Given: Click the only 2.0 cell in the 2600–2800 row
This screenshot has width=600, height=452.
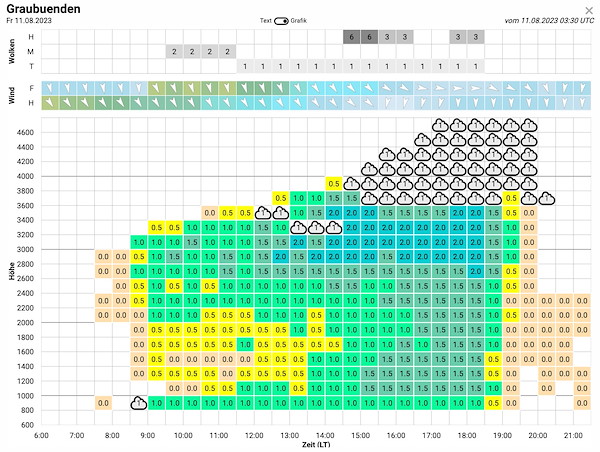Looking at the screenshot, I should (476, 271).
